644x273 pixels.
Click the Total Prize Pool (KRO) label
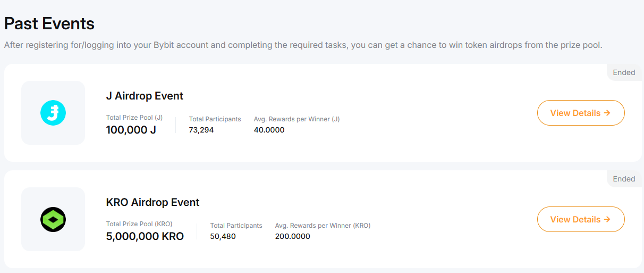tap(139, 224)
